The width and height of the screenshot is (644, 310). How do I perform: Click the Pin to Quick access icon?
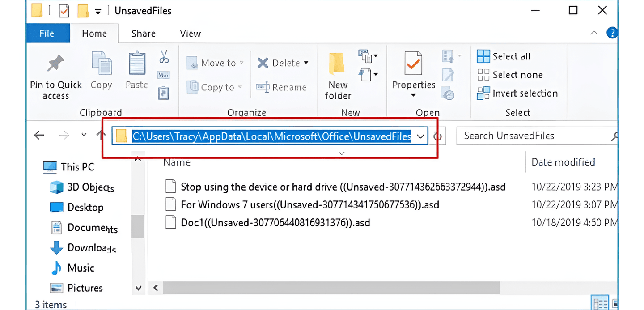coord(55,64)
